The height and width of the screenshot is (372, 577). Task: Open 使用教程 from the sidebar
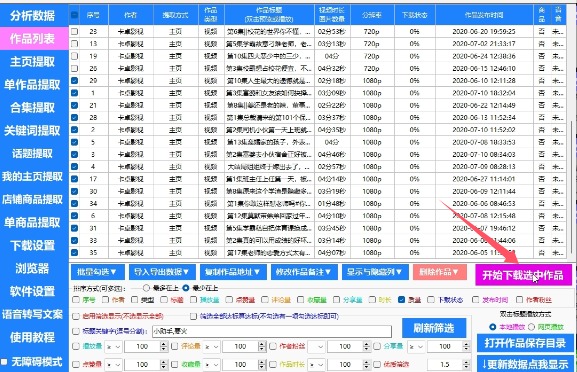pyautogui.click(x=32, y=337)
